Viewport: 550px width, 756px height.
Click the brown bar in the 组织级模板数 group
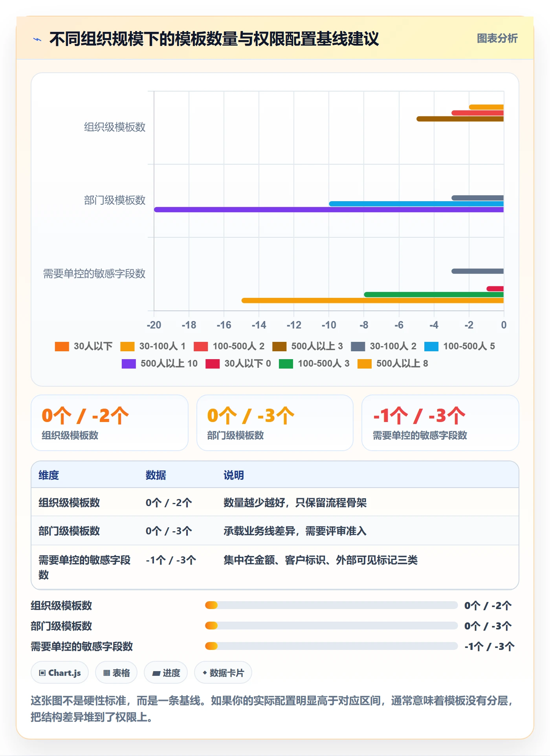tap(460, 119)
